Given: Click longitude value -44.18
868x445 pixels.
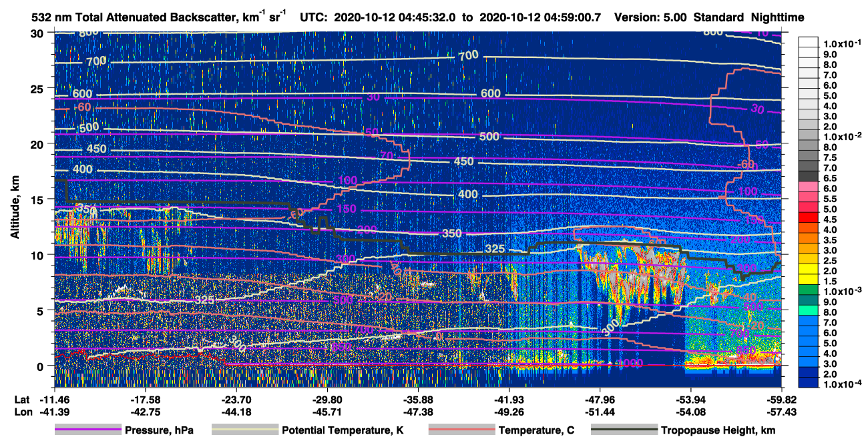Looking at the screenshot, I should [236, 412].
